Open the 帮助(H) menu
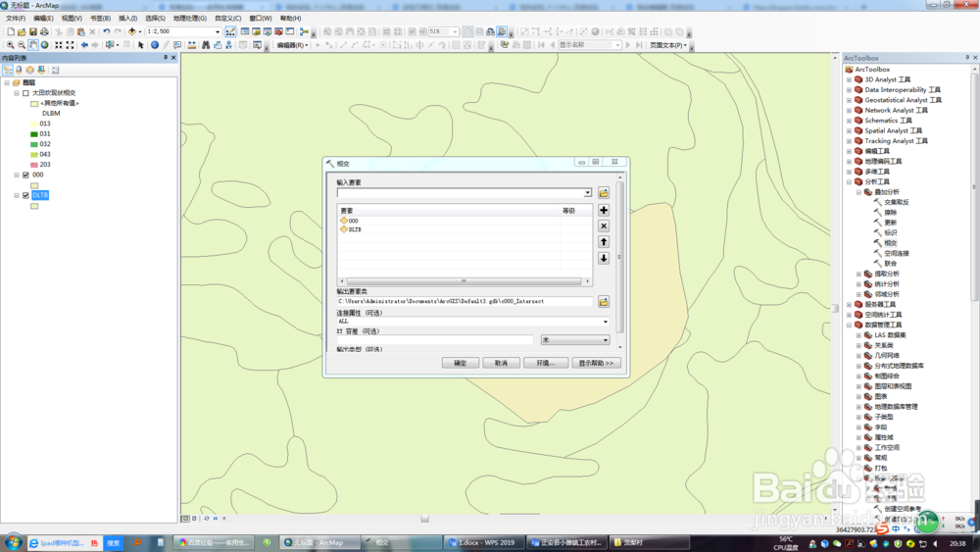This screenshot has width=980, height=552. [x=290, y=18]
